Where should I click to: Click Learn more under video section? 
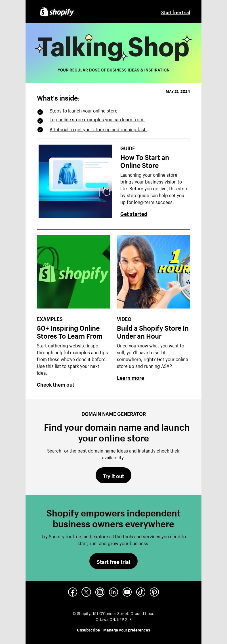[x=131, y=378]
